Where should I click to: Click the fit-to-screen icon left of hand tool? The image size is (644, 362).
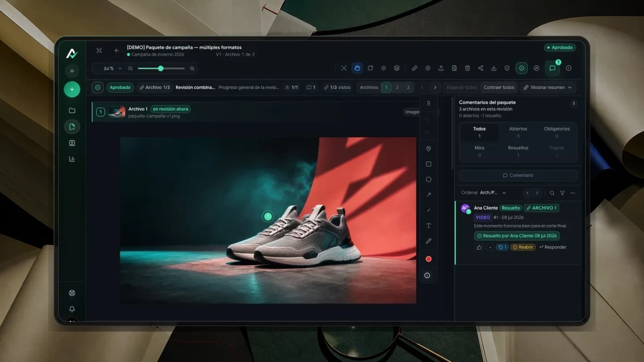pos(344,68)
